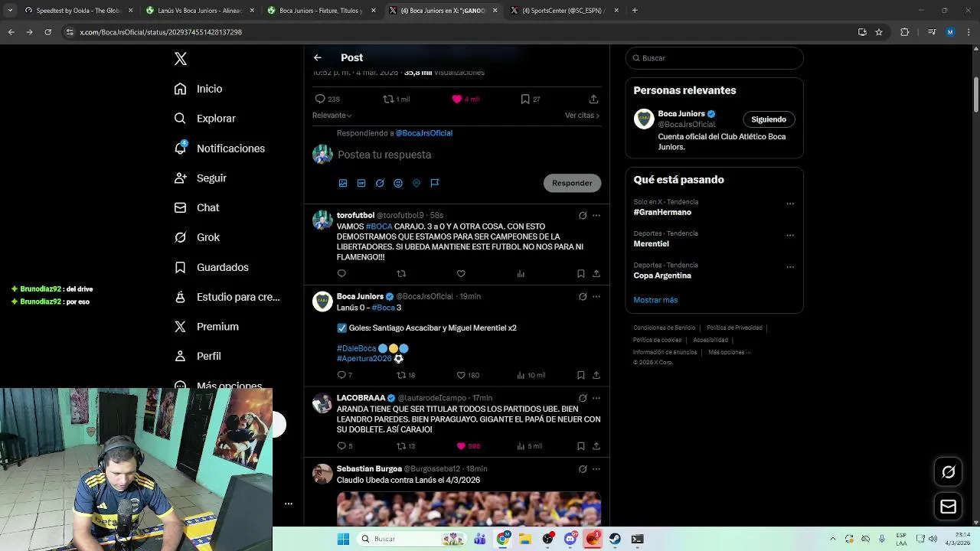The height and width of the screenshot is (551, 980).
Task: Open Explorar search page
Action: point(204,119)
